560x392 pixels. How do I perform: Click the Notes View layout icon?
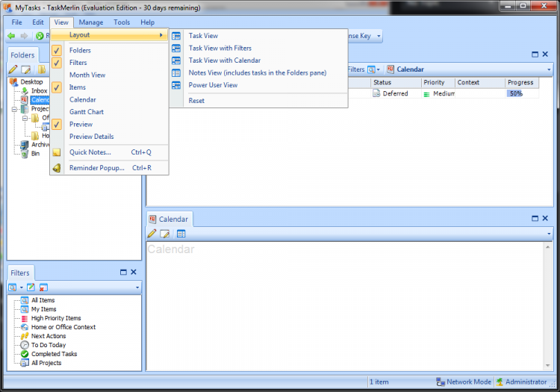[176, 73]
